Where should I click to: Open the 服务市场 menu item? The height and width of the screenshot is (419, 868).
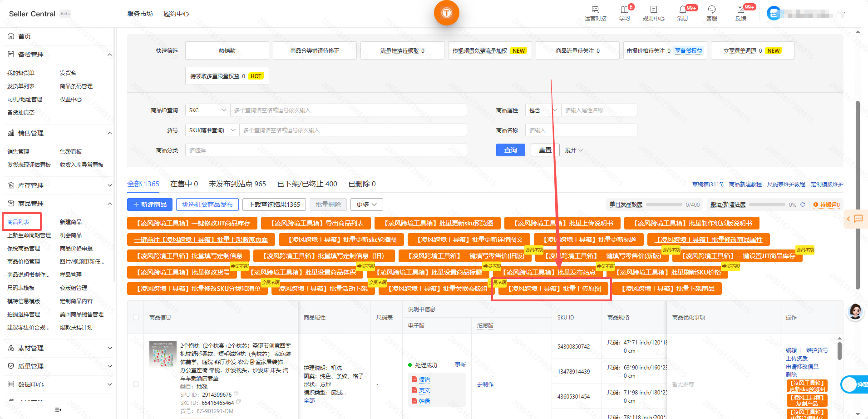click(x=141, y=13)
